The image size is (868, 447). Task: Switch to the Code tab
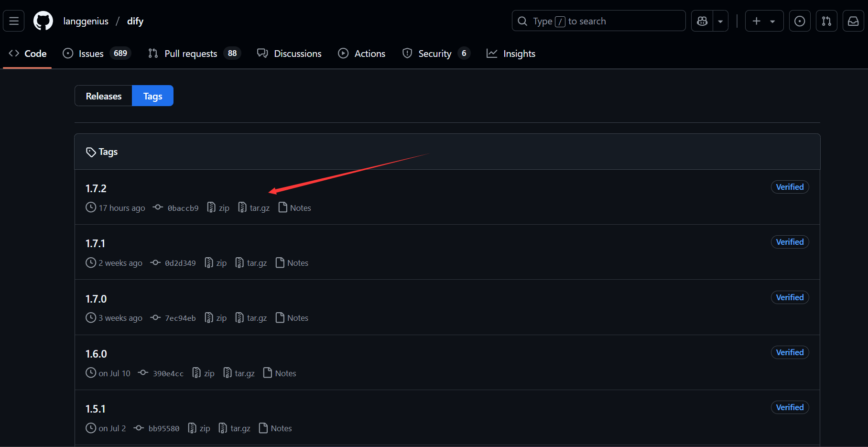(27, 54)
